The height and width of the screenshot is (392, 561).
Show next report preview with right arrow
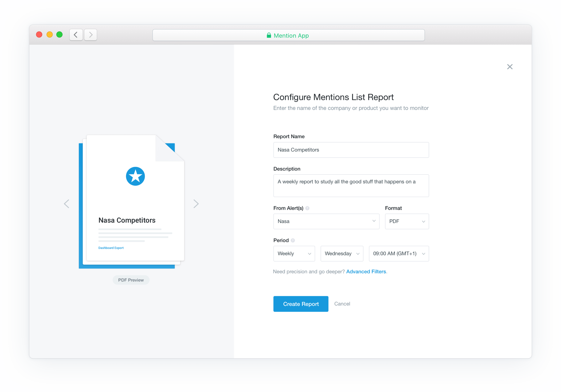[196, 204]
